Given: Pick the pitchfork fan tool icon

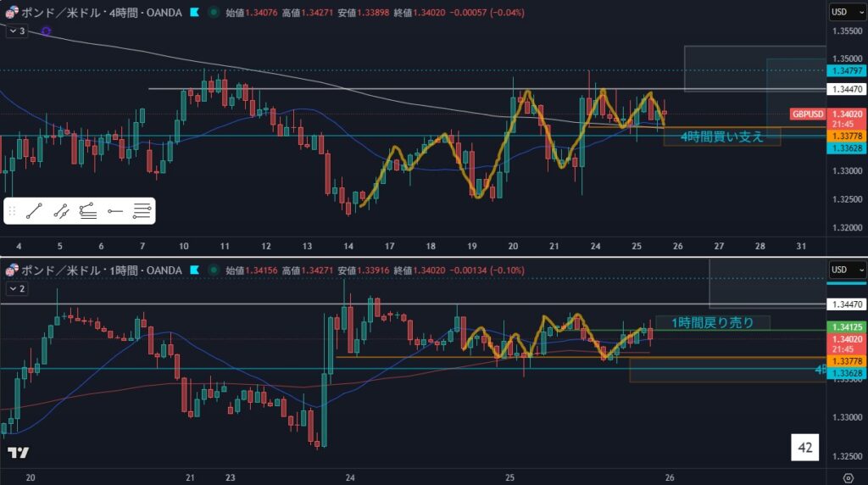Looking at the screenshot, I should pyautogui.click(x=87, y=211).
